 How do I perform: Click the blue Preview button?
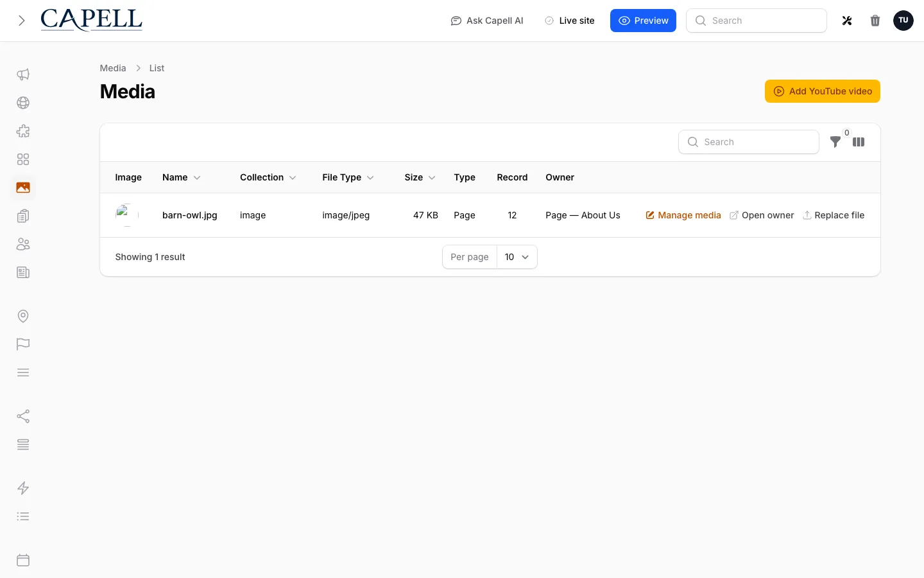(643, 21)
